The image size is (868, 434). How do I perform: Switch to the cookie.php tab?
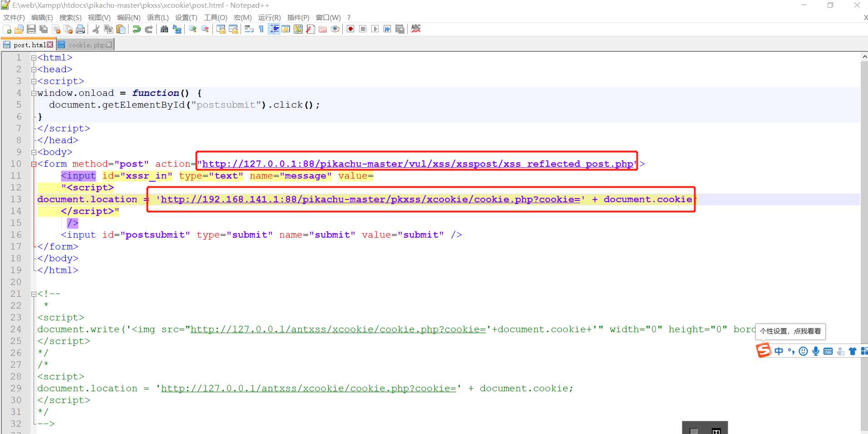[x=85, y=45]
